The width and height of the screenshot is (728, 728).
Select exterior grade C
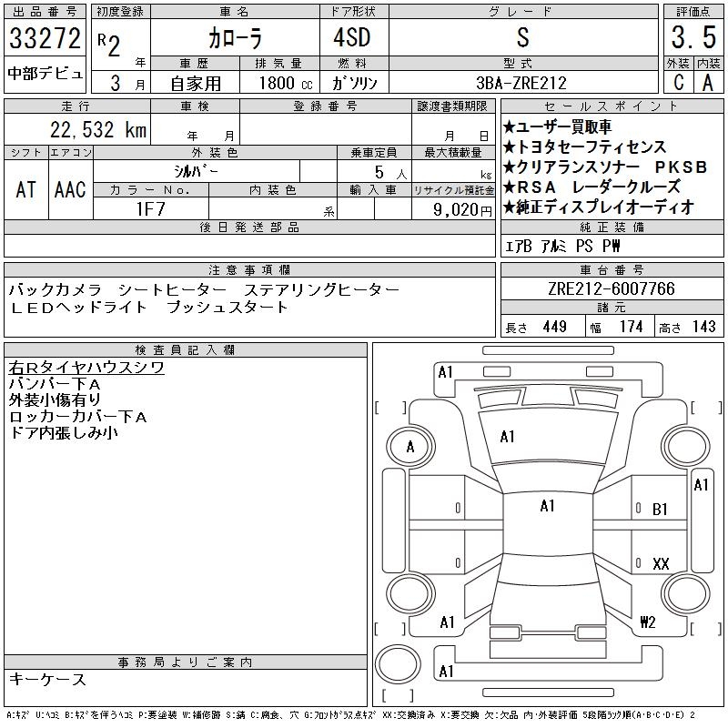click(x=679, y=82)
